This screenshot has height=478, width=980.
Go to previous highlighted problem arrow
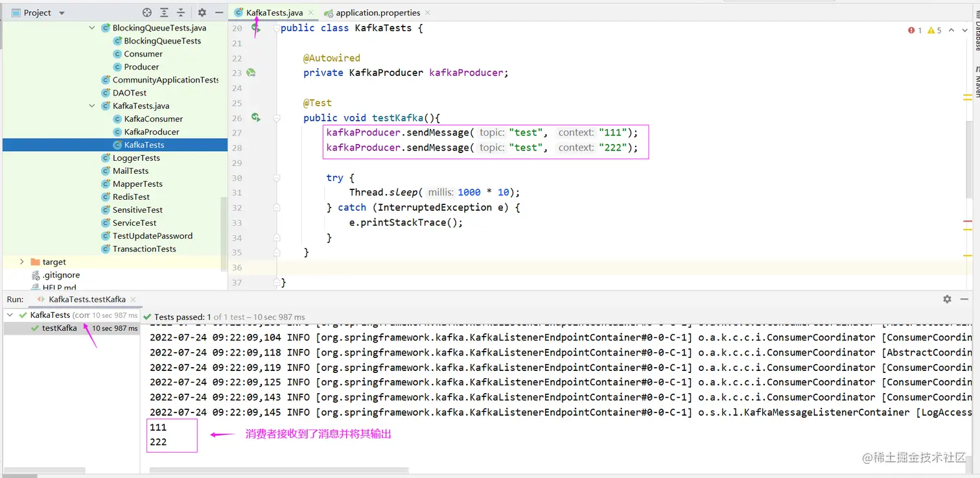(x=951, y=30)
